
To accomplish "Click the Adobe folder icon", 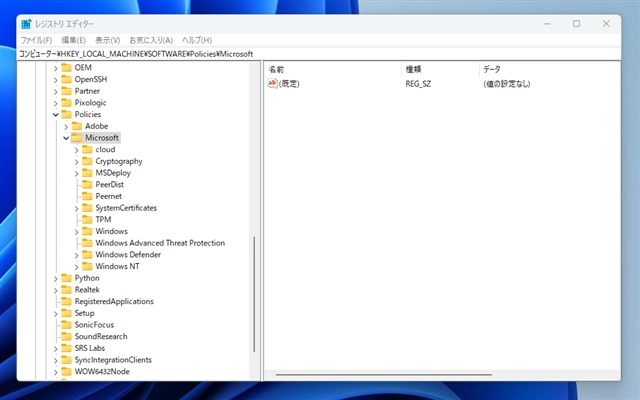I will click(77, 126).
